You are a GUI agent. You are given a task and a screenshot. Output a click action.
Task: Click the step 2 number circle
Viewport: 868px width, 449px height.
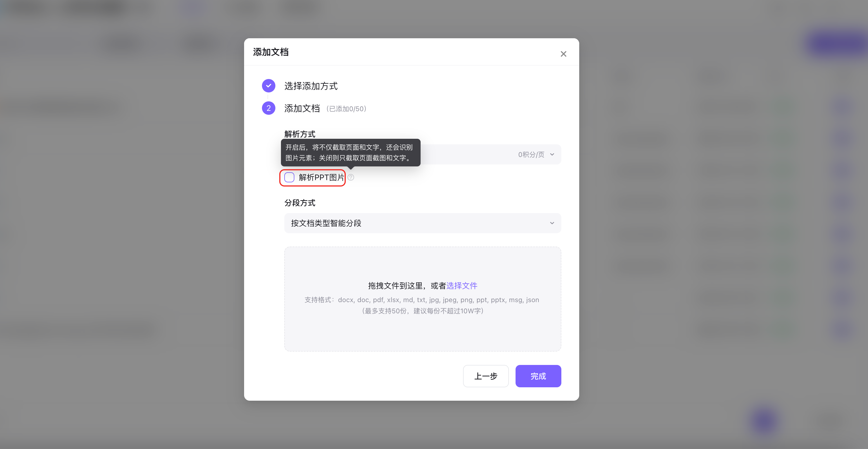(x=269, y=108)
